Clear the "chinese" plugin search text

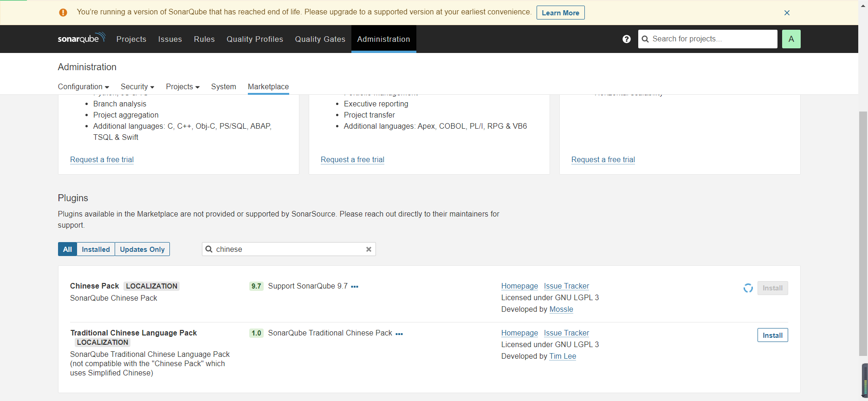point(369,249)
